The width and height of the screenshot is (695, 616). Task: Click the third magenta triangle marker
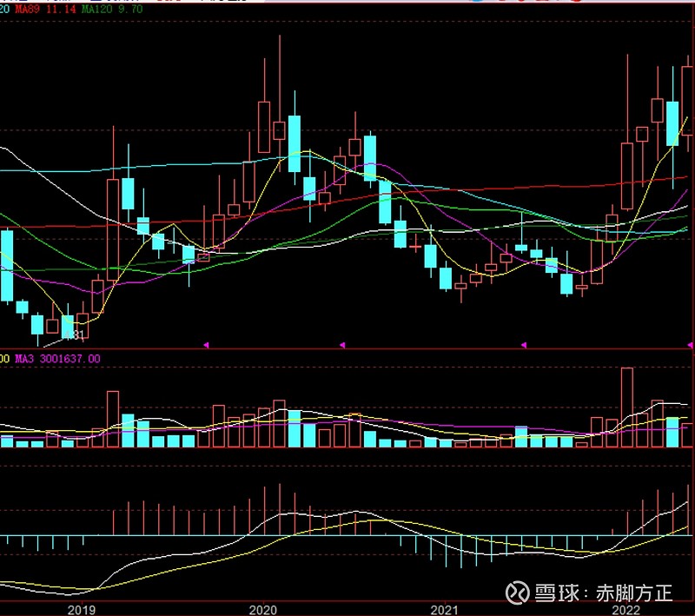click(x=523, y=346)
